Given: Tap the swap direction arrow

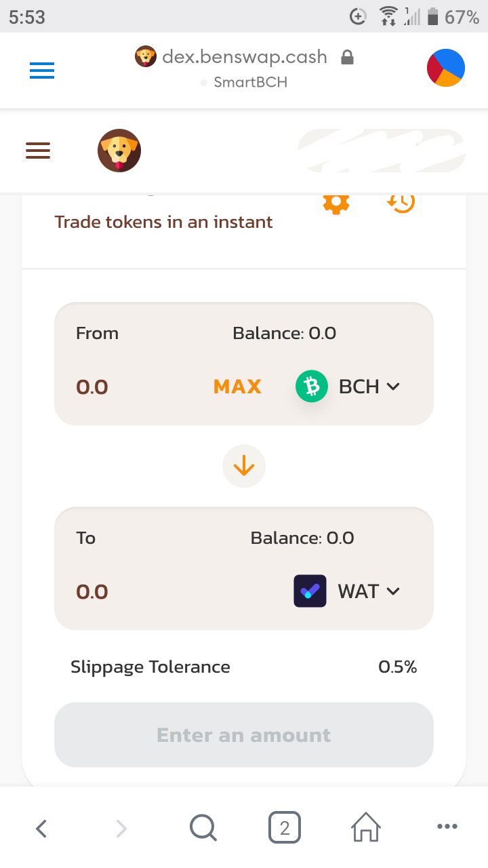Looking at the screenshot, I should (244, 466).
